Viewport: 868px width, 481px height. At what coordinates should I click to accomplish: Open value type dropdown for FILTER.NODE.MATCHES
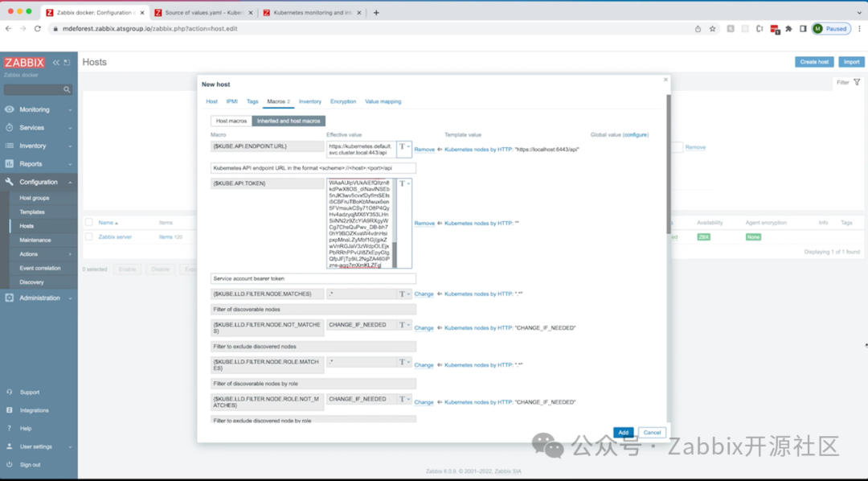(x=404, y=294)
